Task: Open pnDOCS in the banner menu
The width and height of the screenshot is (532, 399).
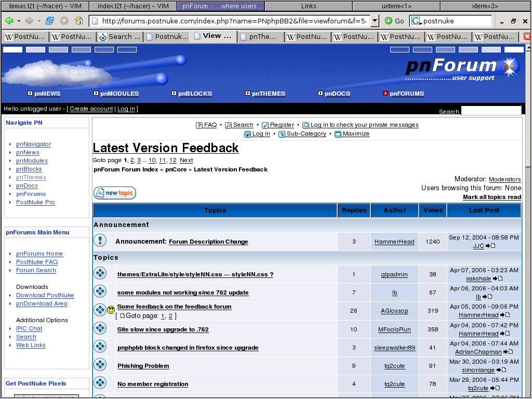Action: tap(337, 94)
